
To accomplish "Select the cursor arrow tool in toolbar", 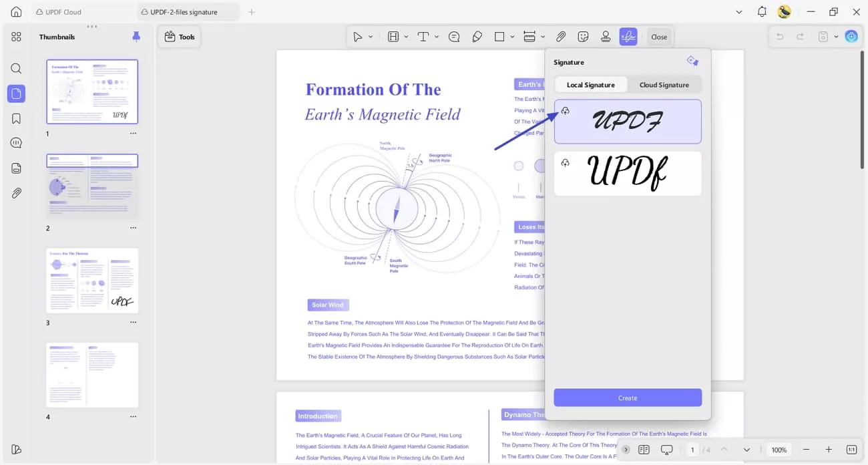I will [358, 37].
